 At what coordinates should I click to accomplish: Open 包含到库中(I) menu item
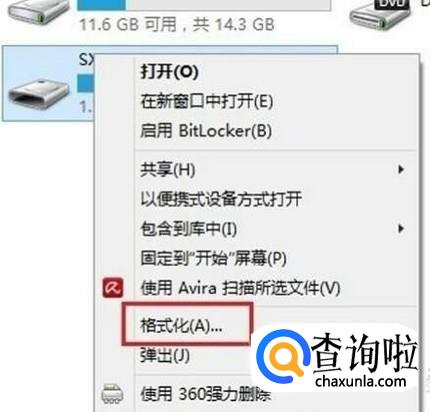[x=189, y=229]
